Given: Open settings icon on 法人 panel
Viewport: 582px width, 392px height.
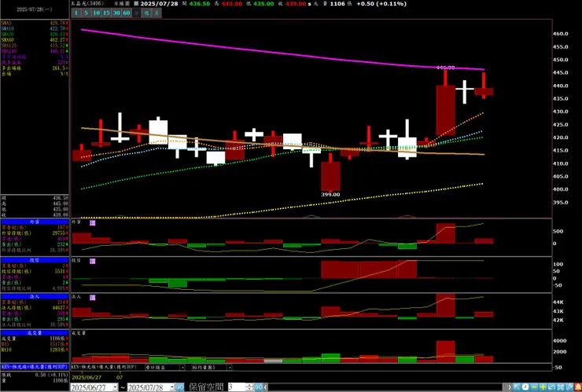Looking at the screenshot, I should tap(93, 298).
